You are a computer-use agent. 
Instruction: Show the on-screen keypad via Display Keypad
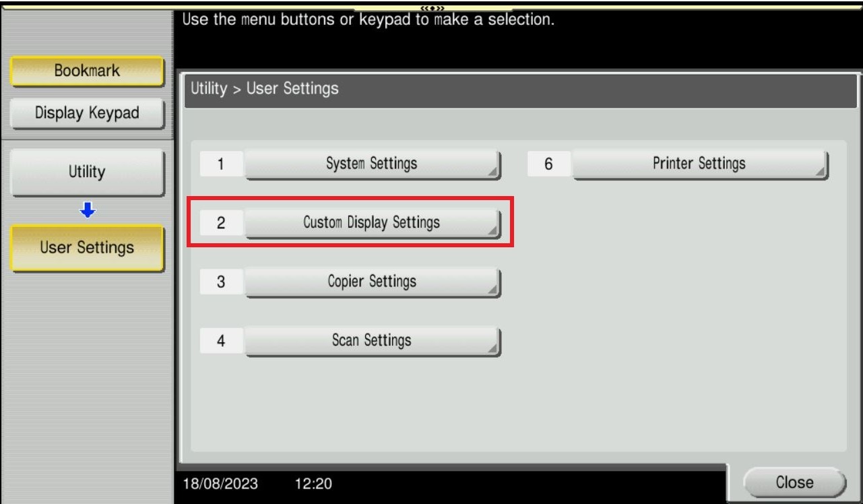tap(87, 113)
